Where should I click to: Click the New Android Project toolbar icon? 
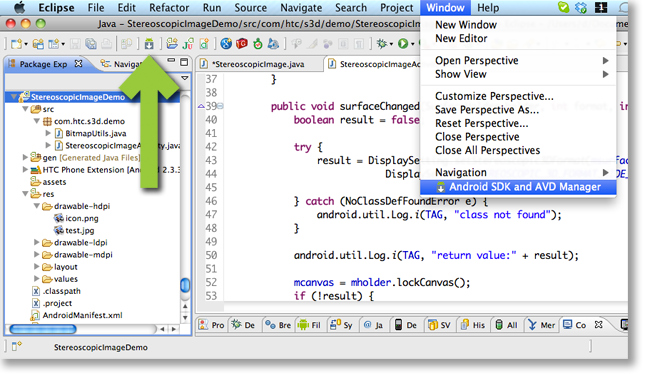(x=172, y=44)
